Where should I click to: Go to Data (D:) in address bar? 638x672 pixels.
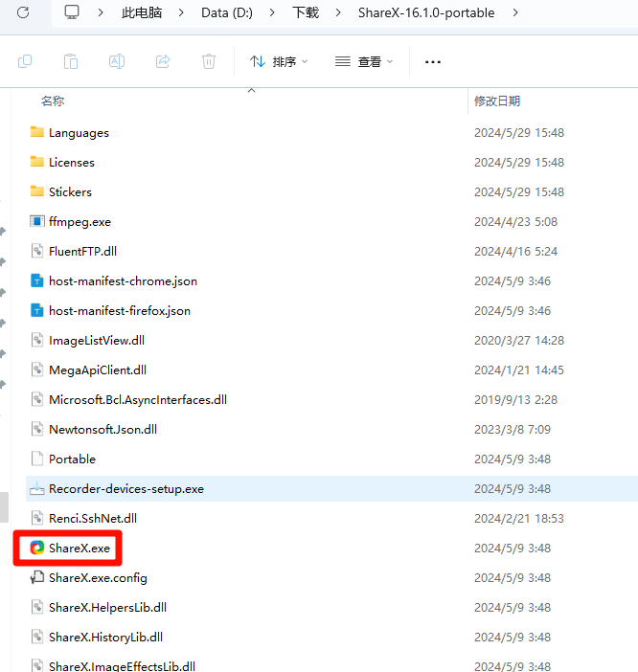pos(227,12)
